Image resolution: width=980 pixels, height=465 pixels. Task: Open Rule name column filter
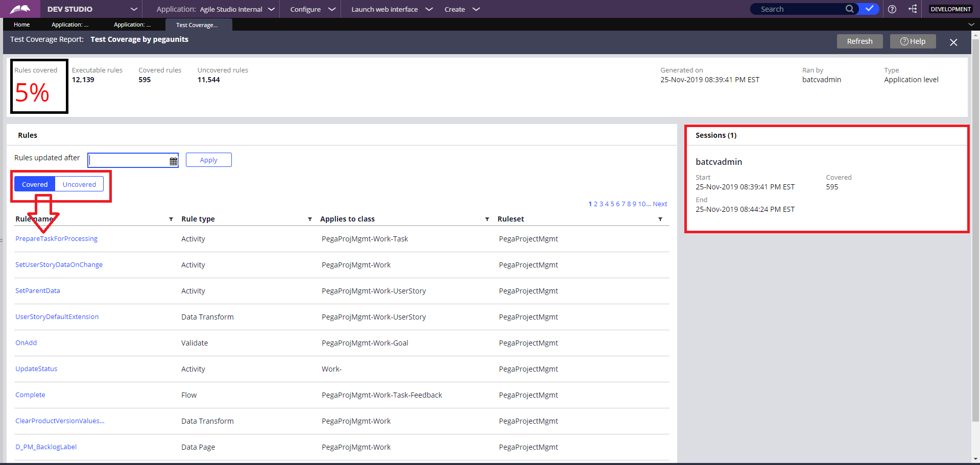(x=171, y=219)
